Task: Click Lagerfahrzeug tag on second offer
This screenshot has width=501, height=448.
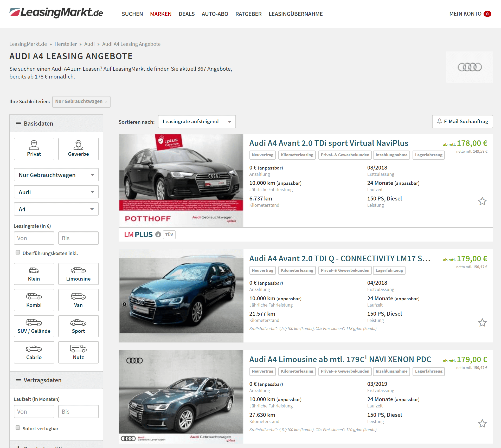Action: 389,270
